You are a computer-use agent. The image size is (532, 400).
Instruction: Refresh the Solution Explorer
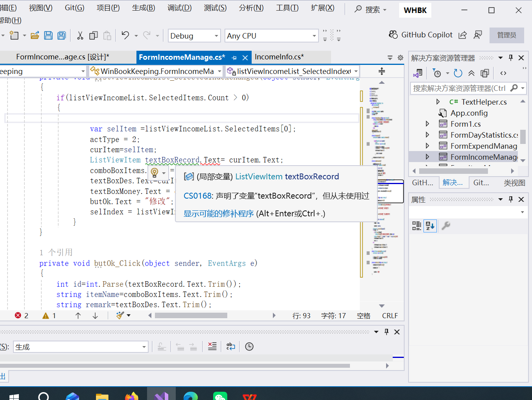tap(458, 73)
